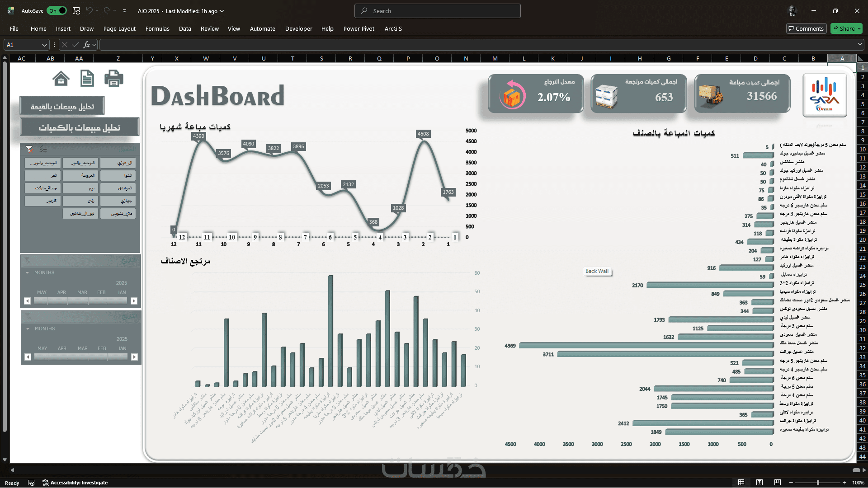Screen dimensions: 868x488
Task: Click the insert function fx icon
Action: point(86,45)
